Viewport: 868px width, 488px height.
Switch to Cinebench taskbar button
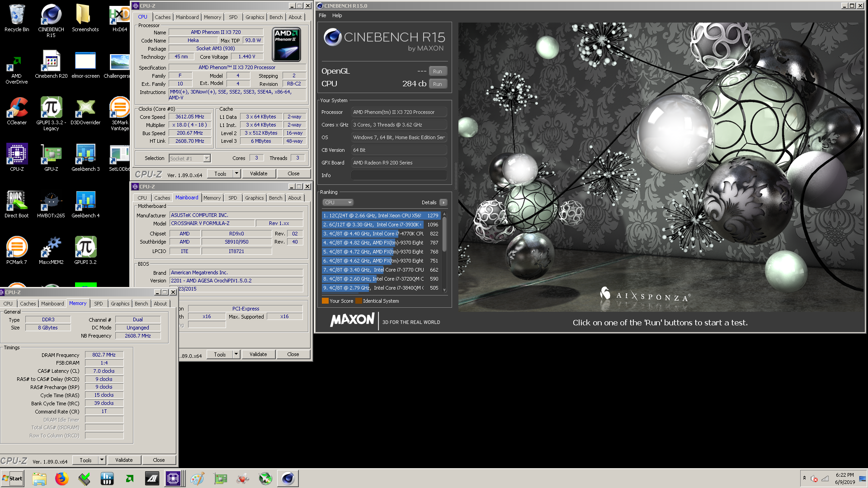(x=288, y=479)
